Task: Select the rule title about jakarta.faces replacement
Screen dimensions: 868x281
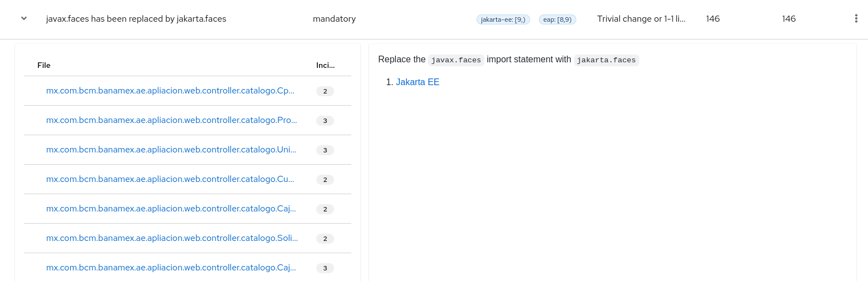Action: [136, 18]
